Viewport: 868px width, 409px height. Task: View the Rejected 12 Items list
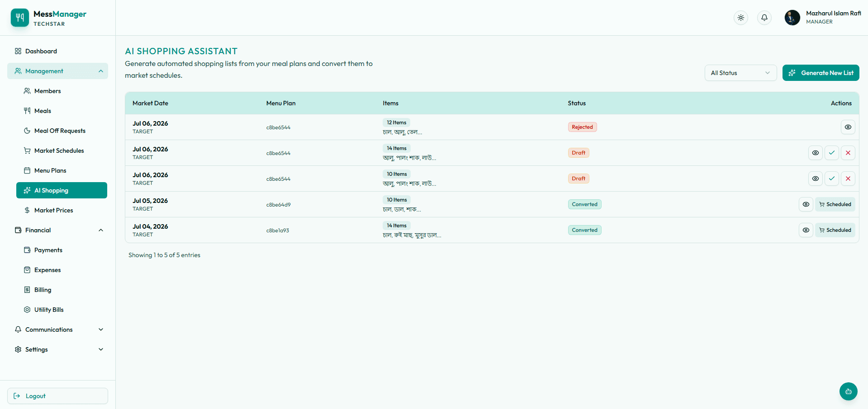848,127
